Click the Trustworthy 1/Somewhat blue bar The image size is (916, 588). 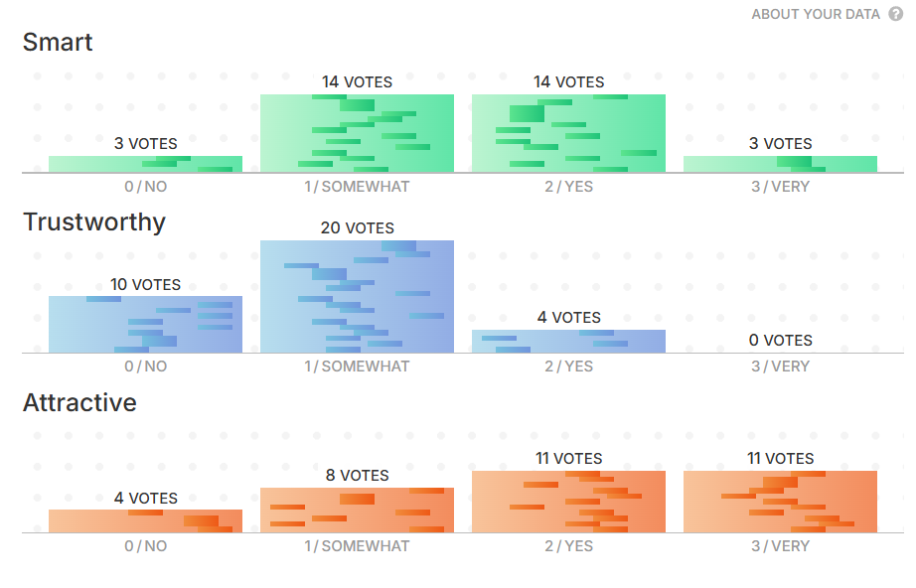point(357,296)
